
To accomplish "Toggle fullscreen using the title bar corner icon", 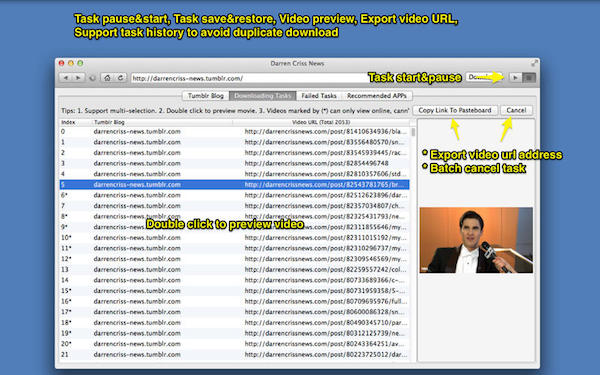I will coord(534,63).
